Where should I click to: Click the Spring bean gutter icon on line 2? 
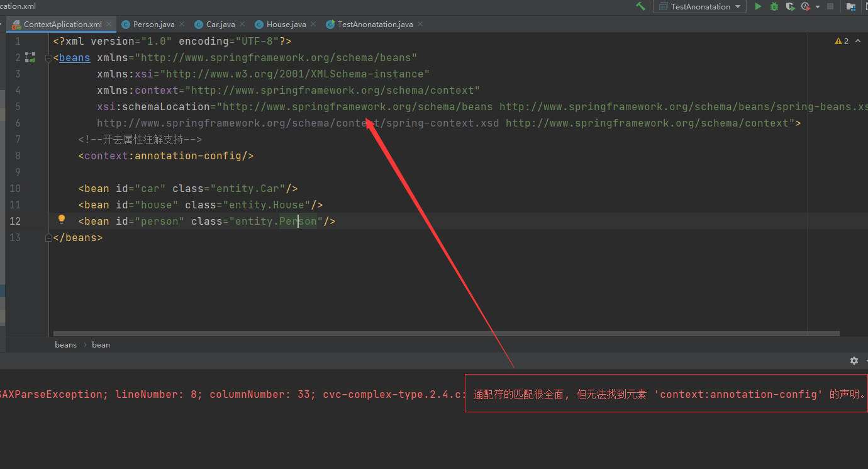click(30, 57)
